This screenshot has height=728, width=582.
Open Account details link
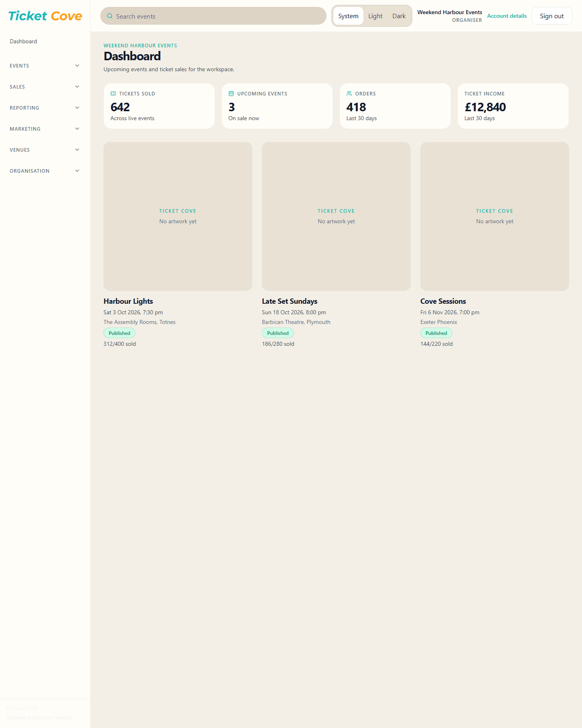pos(507,16)
